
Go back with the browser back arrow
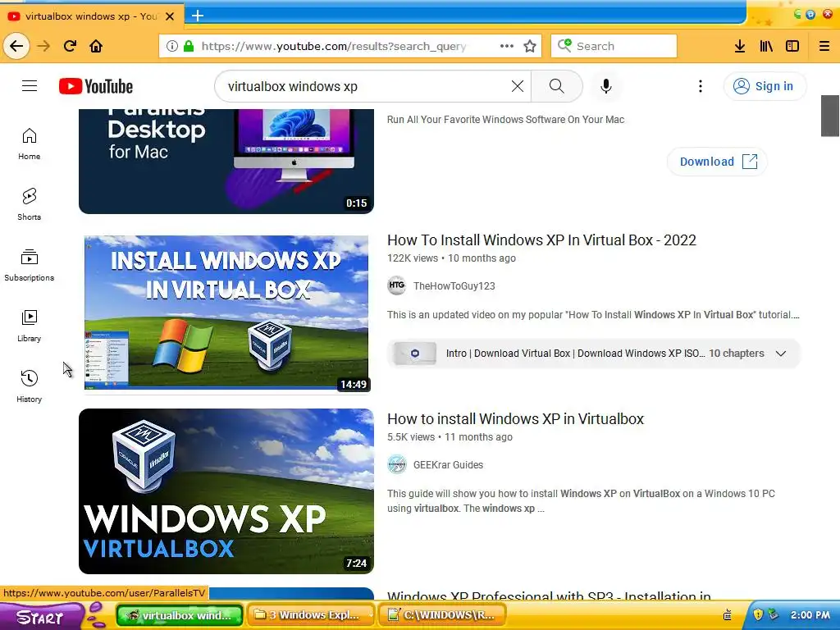coord(16,46)
